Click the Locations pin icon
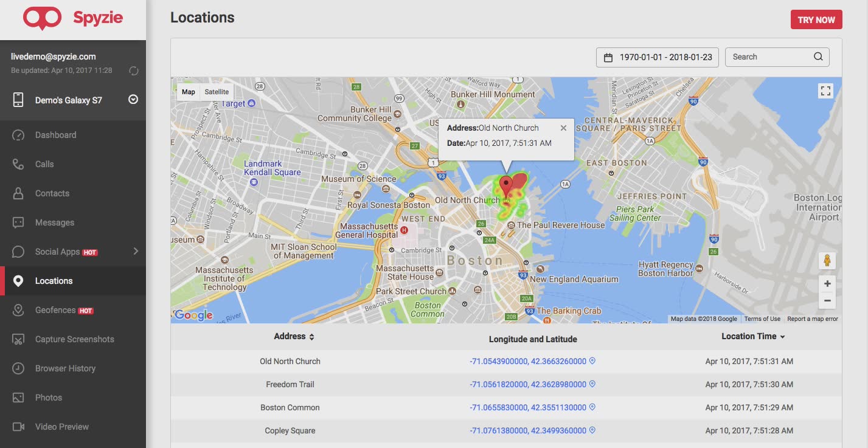The height and width of the screenshot is (448, 868). coord(18,281)
